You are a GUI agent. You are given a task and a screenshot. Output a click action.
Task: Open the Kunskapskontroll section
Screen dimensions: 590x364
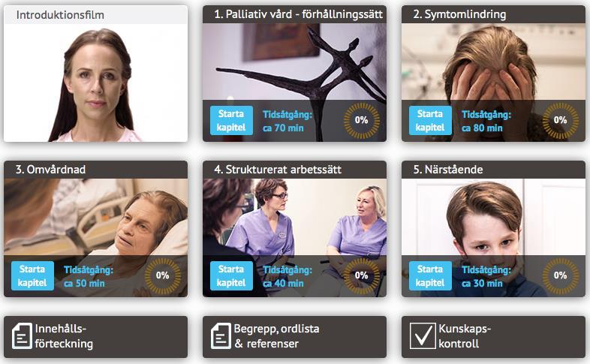coord(493,336)
